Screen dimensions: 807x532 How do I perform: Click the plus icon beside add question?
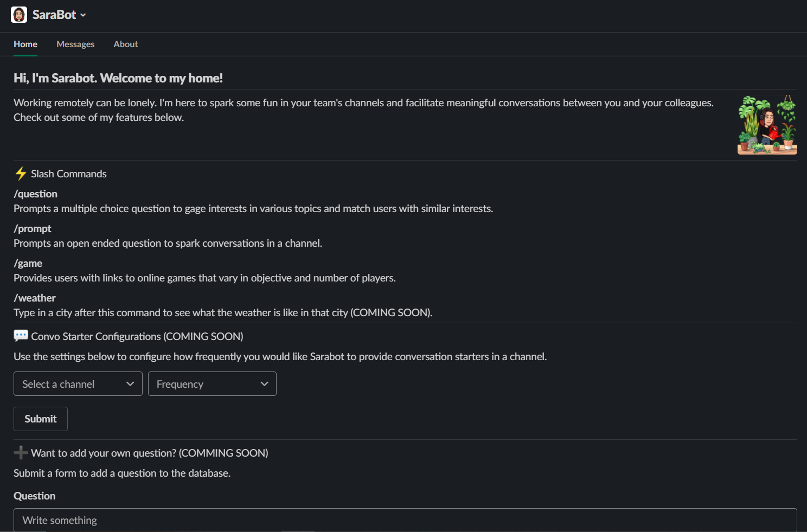21,453
